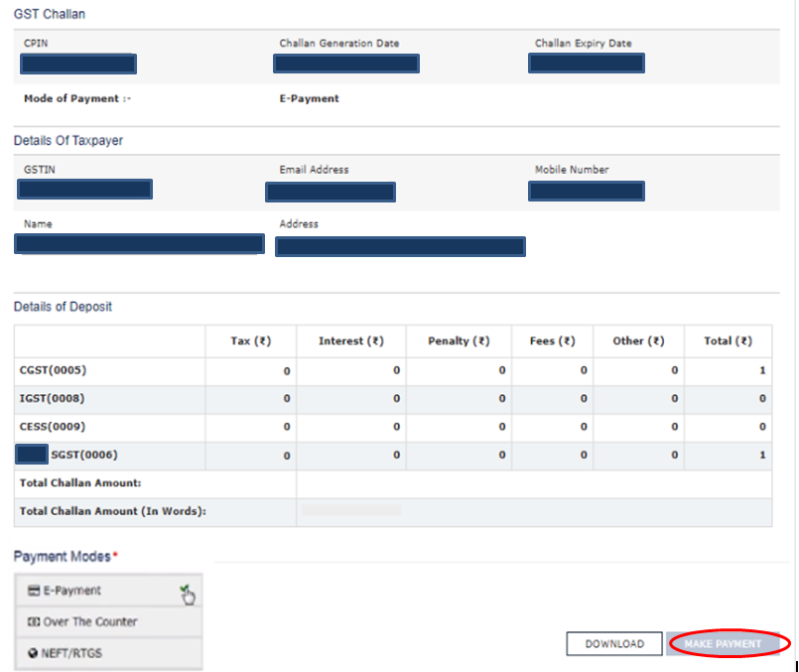Click the CGST Tax value cell
Screen dimensions: 799x672
point(251,371)
